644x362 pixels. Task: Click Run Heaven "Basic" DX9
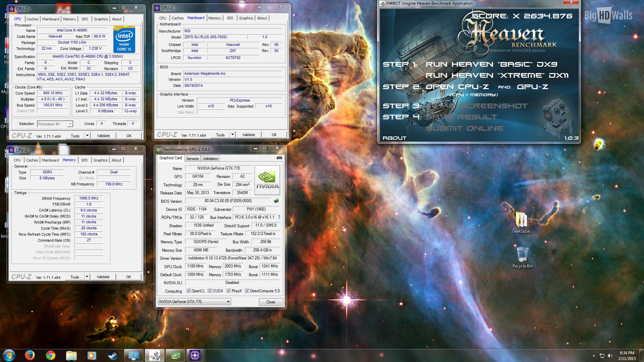pyautogui.click(x=491, y=64)
